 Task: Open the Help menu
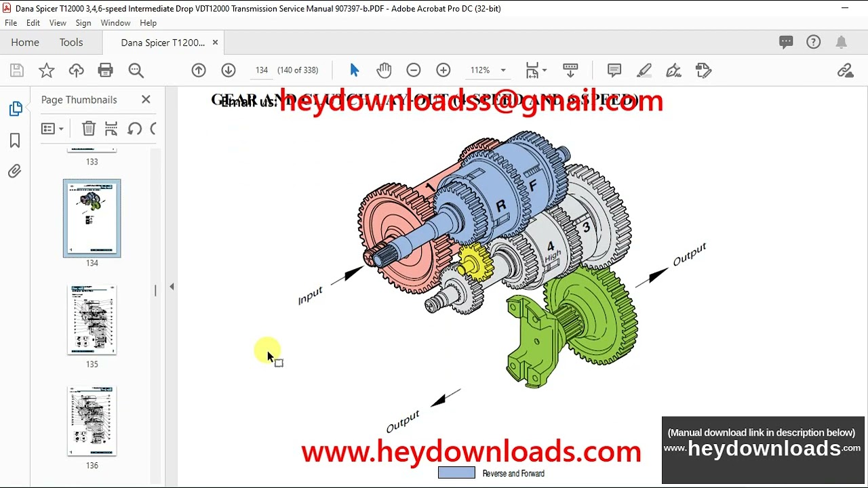tap(148, 22)
